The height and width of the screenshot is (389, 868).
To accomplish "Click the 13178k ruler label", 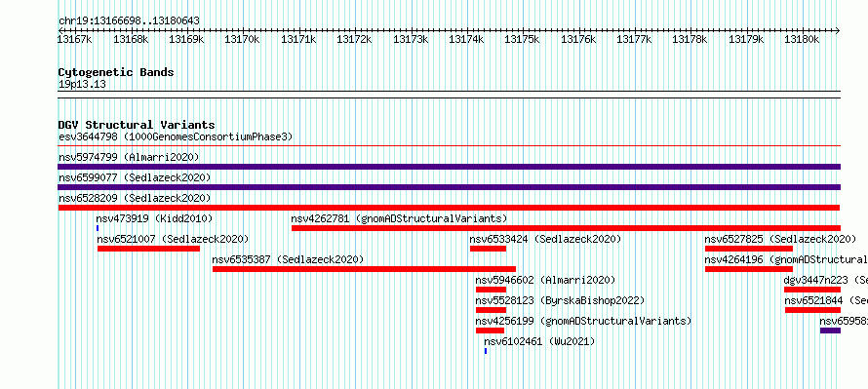I will click(x=690, y=39).
